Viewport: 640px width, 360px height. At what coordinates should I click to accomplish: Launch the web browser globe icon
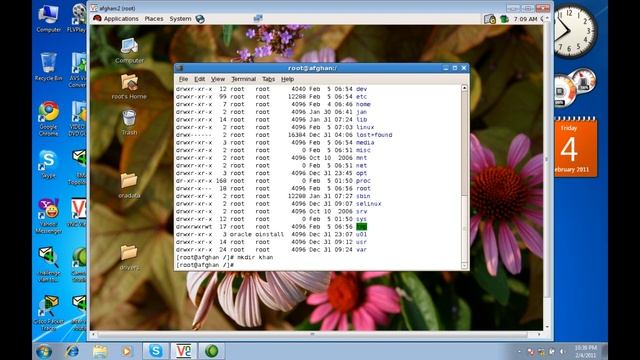tap(200, 19)
